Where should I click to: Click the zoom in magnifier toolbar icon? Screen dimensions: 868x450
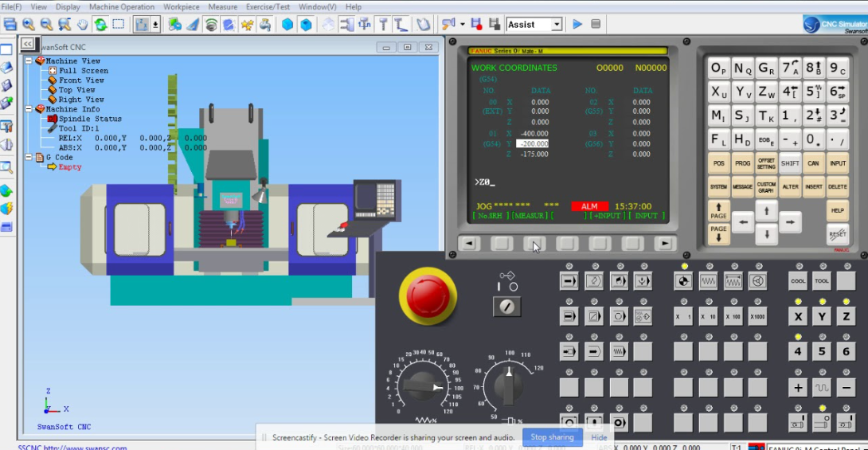tap(28, 25)
